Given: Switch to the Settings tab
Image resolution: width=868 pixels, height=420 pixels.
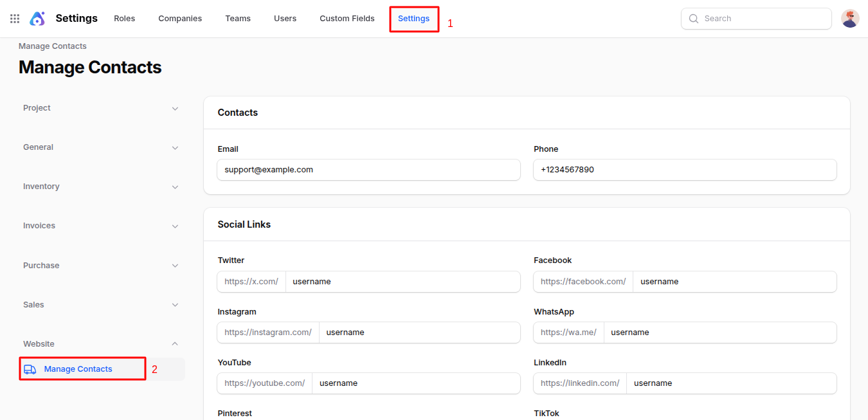Looking at the screenshot, I should [413, 19].
